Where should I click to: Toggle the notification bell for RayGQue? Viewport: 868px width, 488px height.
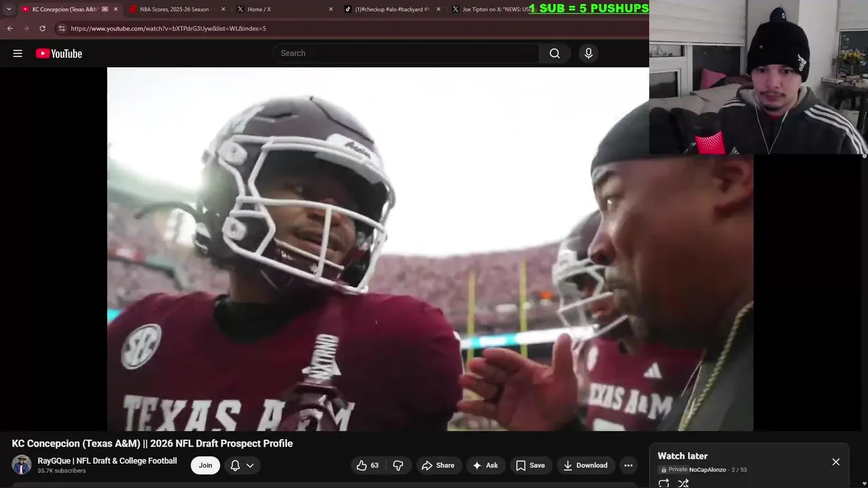tap(235, 465)
